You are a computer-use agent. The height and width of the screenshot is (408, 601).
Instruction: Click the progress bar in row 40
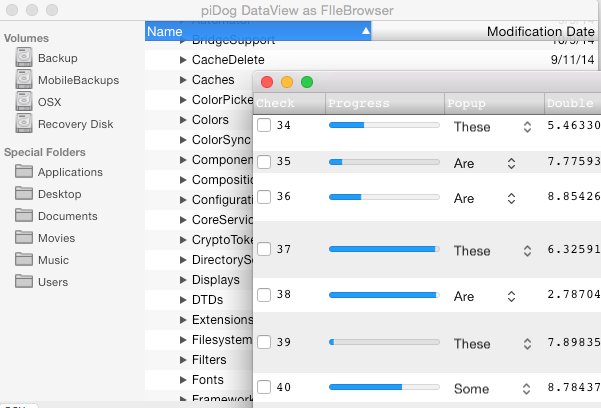click(384, 387)
